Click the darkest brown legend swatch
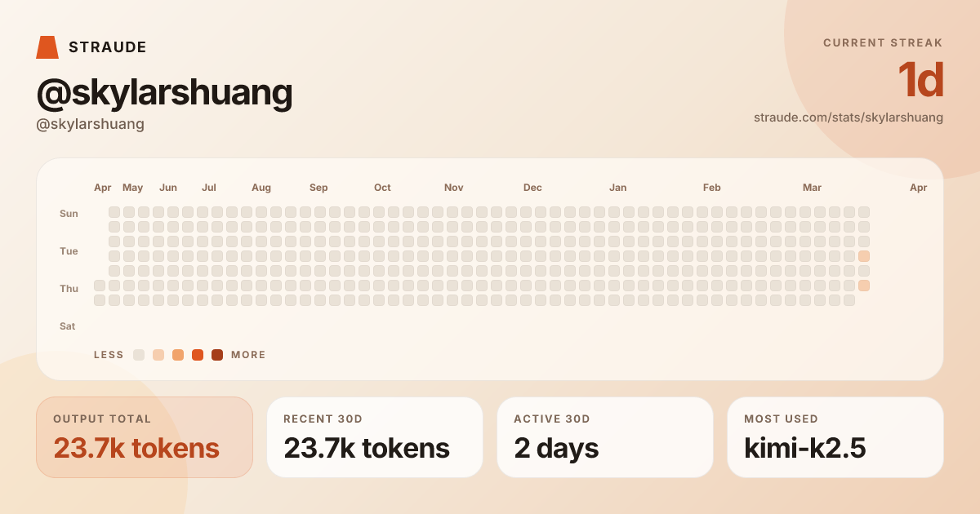This screenshot has height=514, width=980. click(217, 355)
